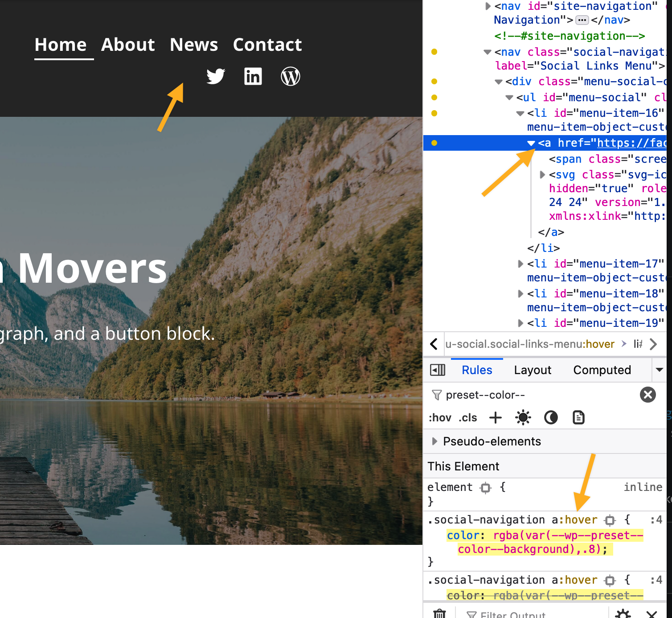Screen dimensions: 672x618
Task: Expand the menu-item-17 list node
Action: pos(520,264)
